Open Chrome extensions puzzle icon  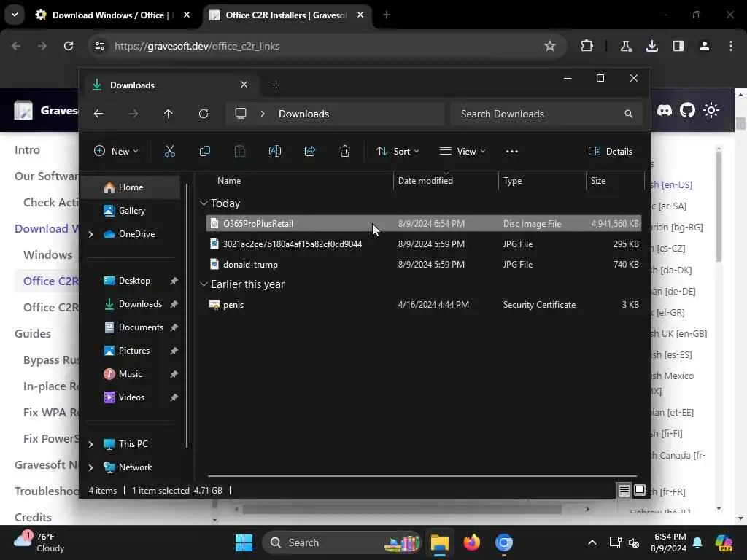[x=587, y=46]
